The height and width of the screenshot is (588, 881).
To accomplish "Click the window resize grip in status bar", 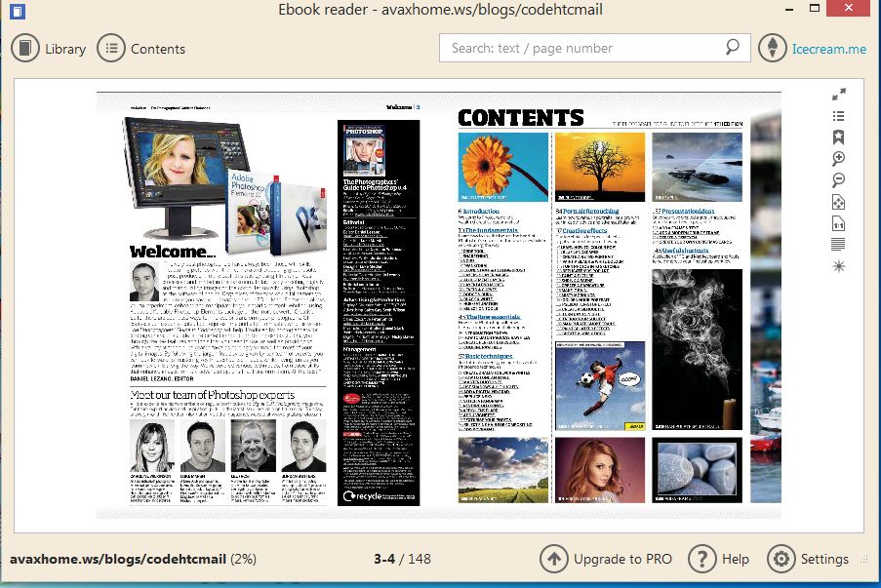I will [x=864, y=560].
